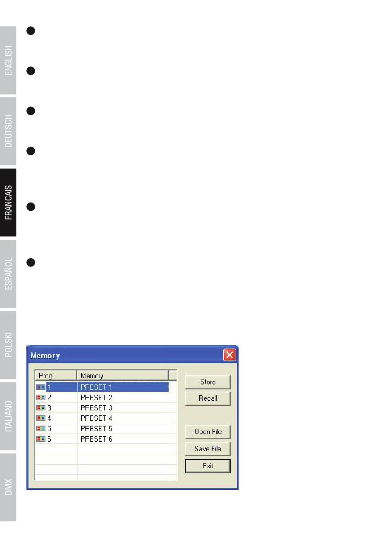Select the program 4 icon in list
The height and width of the screenshot is (556, 392).
click(x=41, y=418)
